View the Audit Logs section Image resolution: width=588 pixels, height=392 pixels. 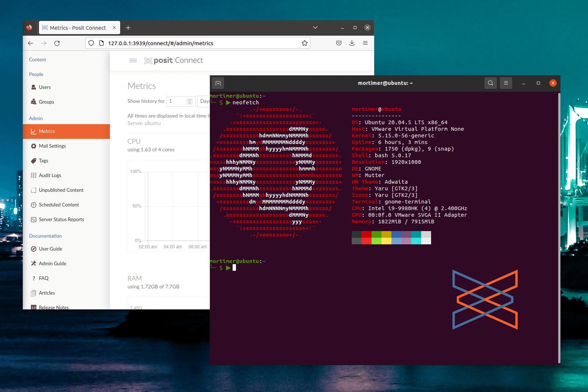pos(50,175)
